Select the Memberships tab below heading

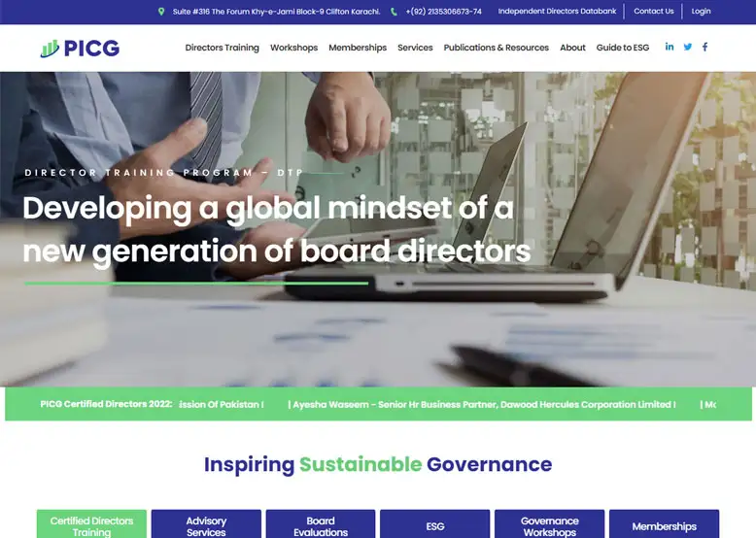(664, 524)
